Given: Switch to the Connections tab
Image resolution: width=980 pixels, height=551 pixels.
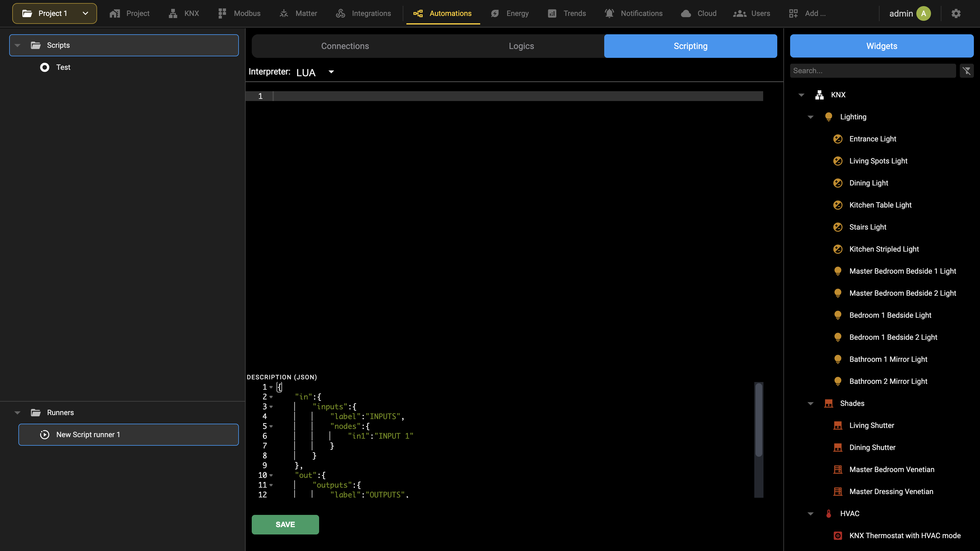Looking at the screenshot, I should [x=345, y=46].
